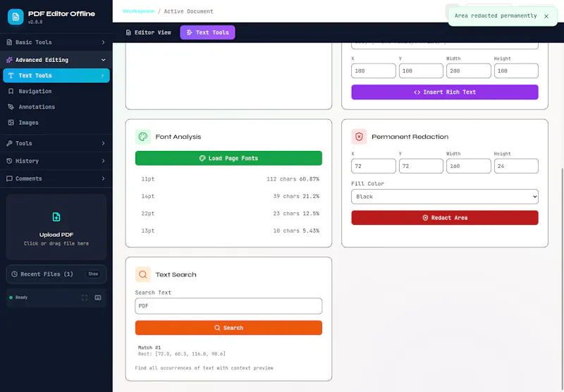The width and height of the screenshot is (564, 392).
Task: Click the Recent Files clock icon
Action: [x=14, y=274]
